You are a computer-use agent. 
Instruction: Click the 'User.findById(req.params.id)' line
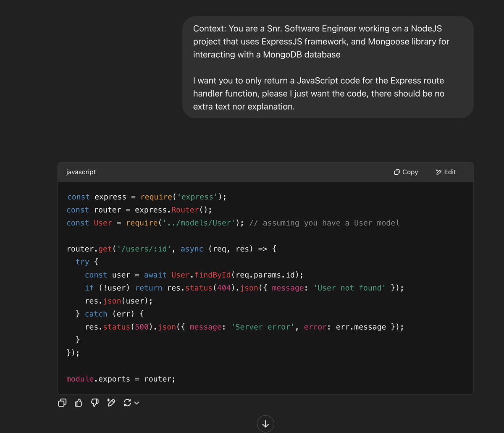point(194,275)
